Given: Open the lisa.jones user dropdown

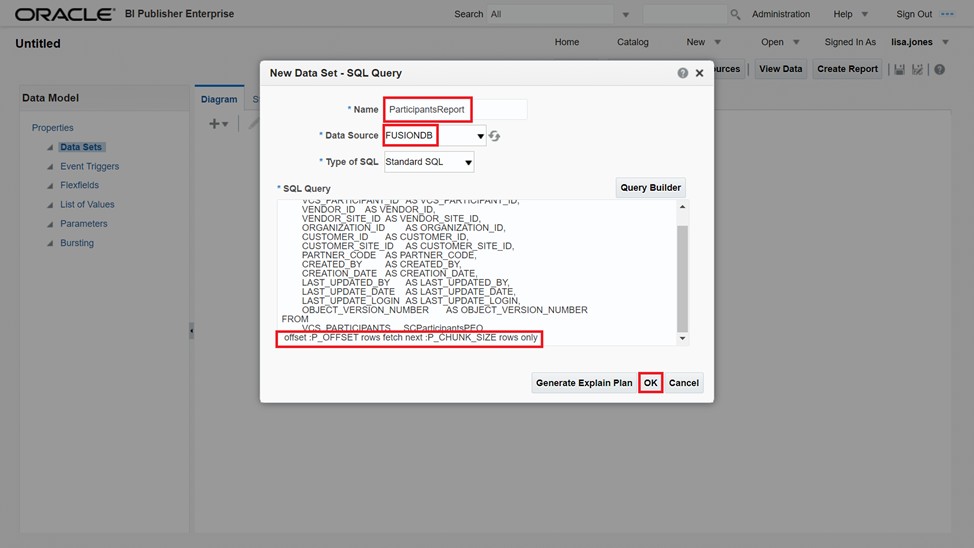Looking at the screenshot, I should [945, 42].
